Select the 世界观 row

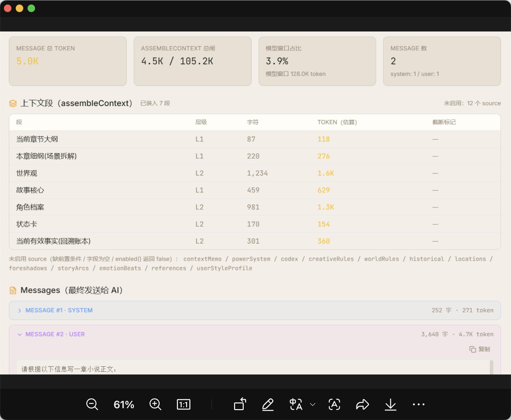(x=255, y=173)
